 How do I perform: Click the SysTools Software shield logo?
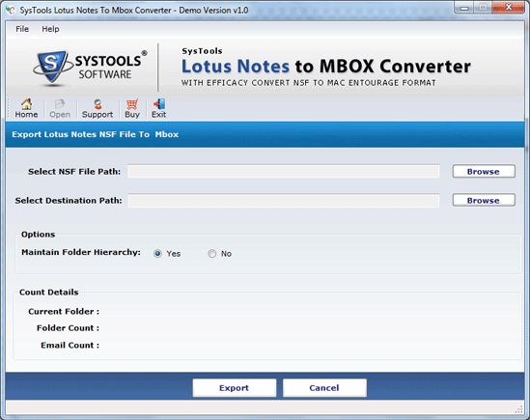pyautogui.click(x=51, y=67)
